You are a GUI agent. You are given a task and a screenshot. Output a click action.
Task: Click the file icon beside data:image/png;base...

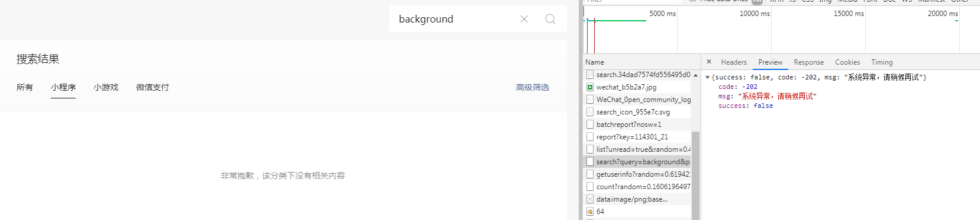tap(590, 199)
